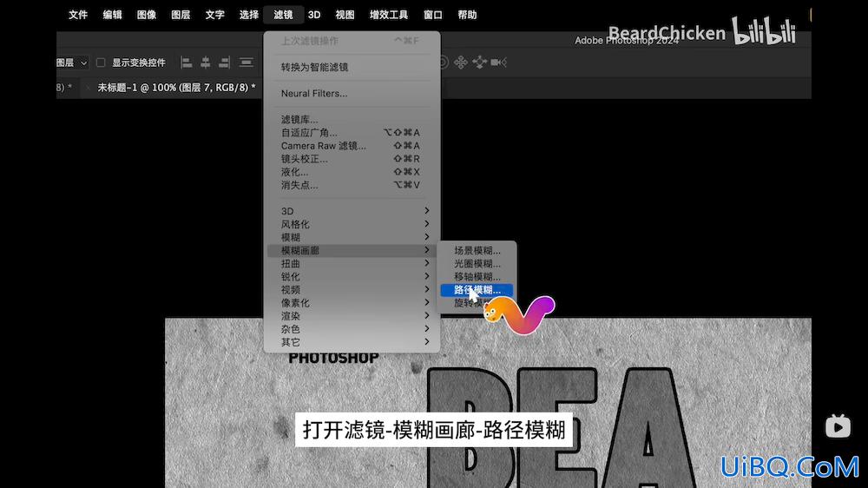
Task: Click the align right edges icon
Action: [224, 63]
